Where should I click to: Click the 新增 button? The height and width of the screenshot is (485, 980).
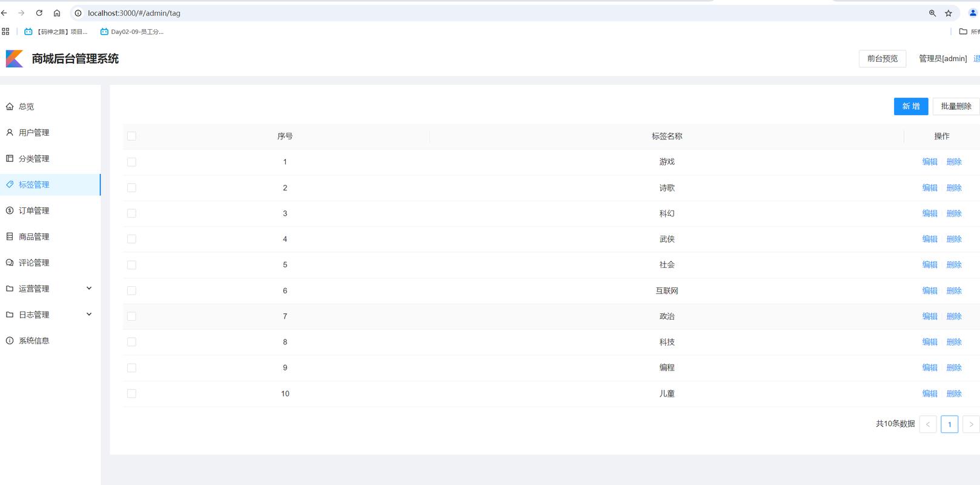tap(911, 106)
